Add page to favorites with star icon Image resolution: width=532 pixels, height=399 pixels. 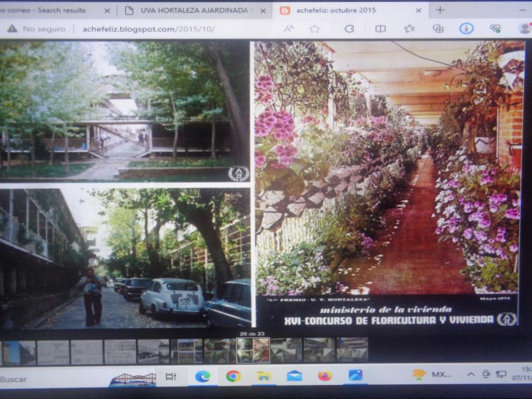(x=314, y=29)
